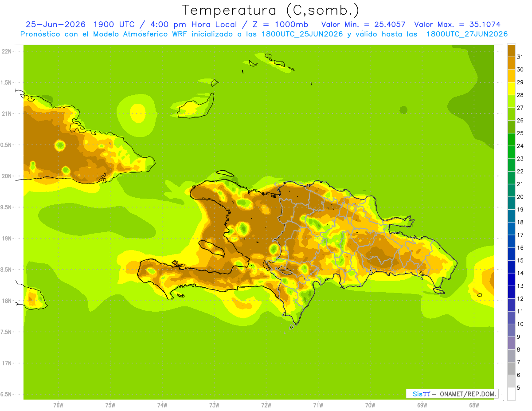532x411 pixels.
Task: Click the '72W' longitude label
Action: tap(266, 405)
